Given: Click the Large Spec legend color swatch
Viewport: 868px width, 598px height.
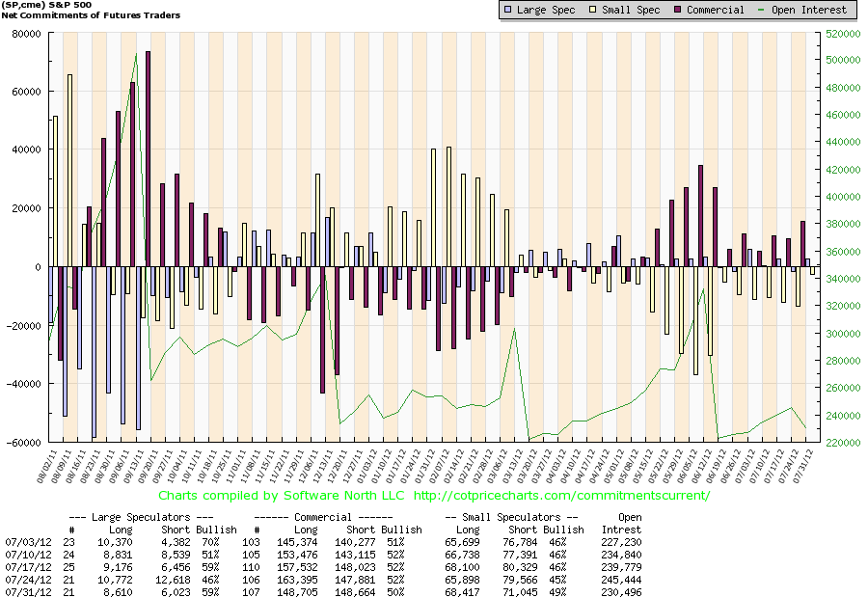Looking at the screenshot, I should [507, 10].
